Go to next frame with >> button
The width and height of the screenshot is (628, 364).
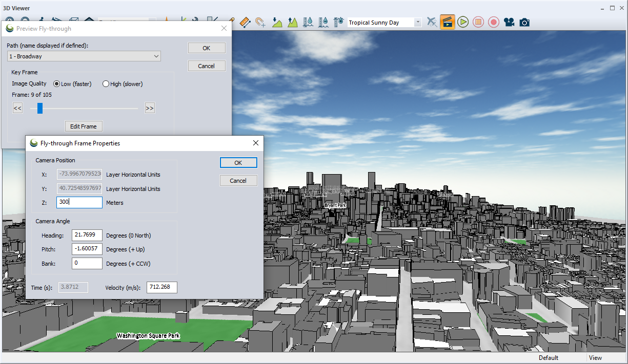tap(150, 108)
